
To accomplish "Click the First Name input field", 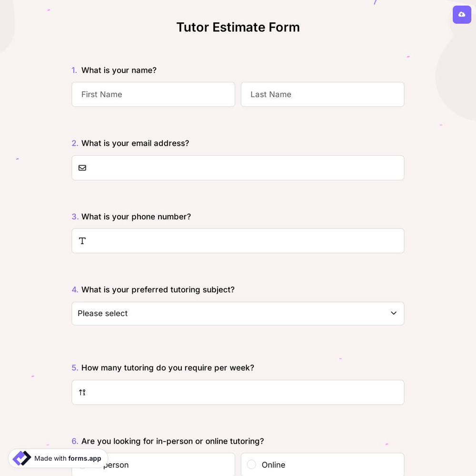I will point(153,94).
